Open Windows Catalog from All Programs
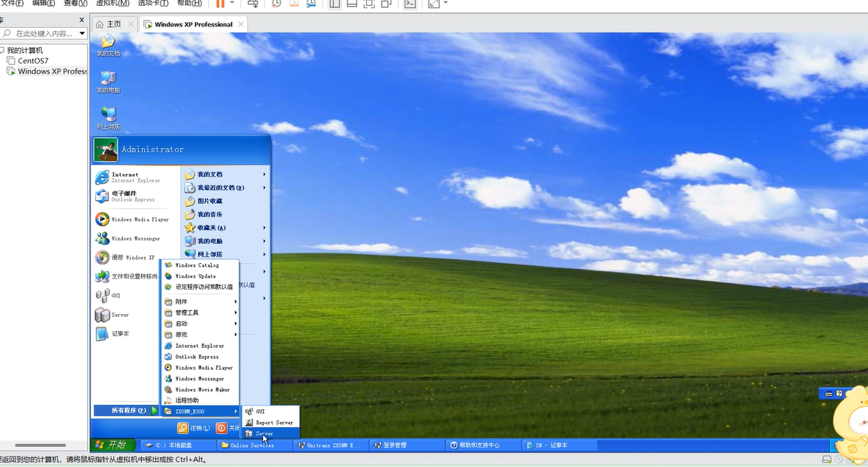The image size is (868, 467). [199, 265]
